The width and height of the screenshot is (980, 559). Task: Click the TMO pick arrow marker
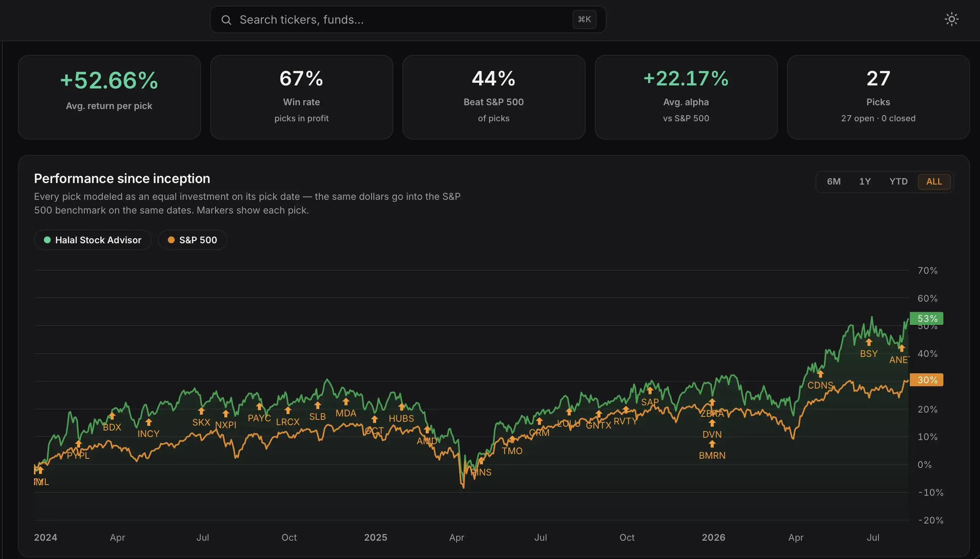[x=512, y=439]
